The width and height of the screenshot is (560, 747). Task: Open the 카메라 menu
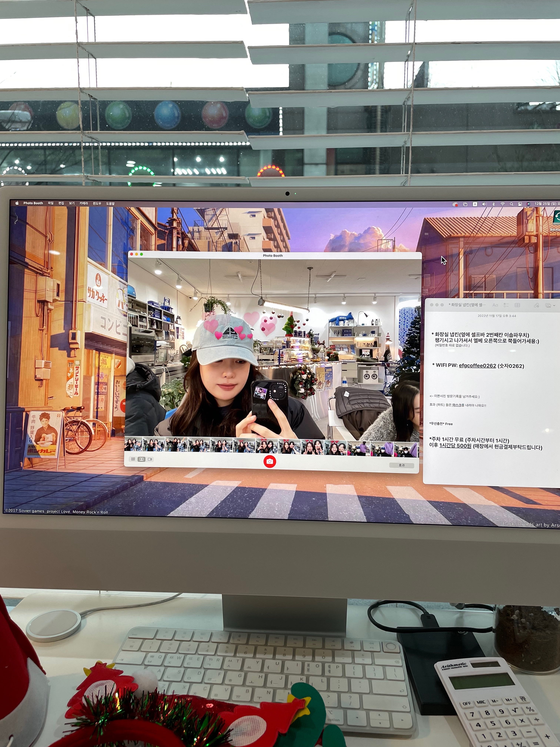tap(83, 203)
